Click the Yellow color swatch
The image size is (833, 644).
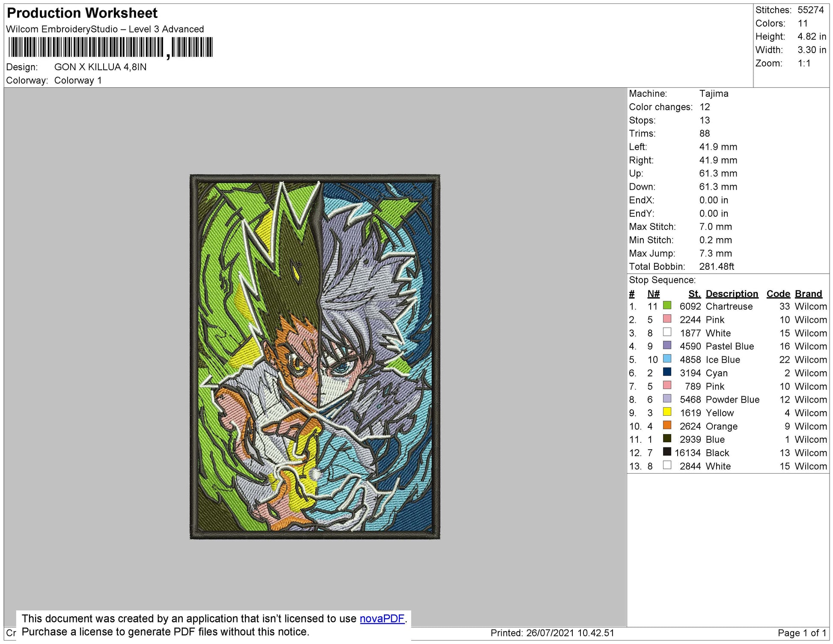click(666, 412)
